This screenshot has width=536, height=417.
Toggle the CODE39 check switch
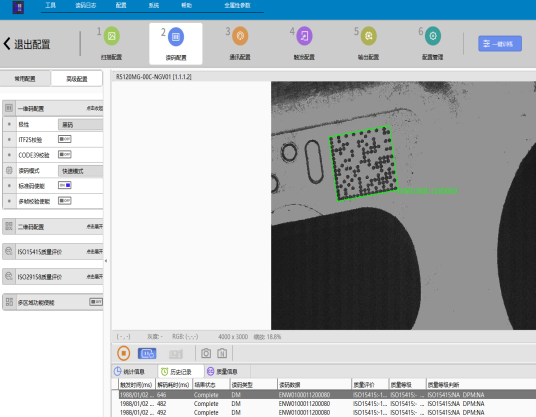(65, 154)
